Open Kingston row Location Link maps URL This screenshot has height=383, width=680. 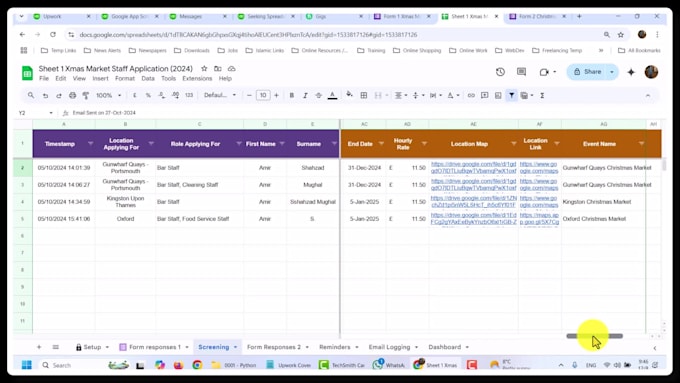point(539,202)
